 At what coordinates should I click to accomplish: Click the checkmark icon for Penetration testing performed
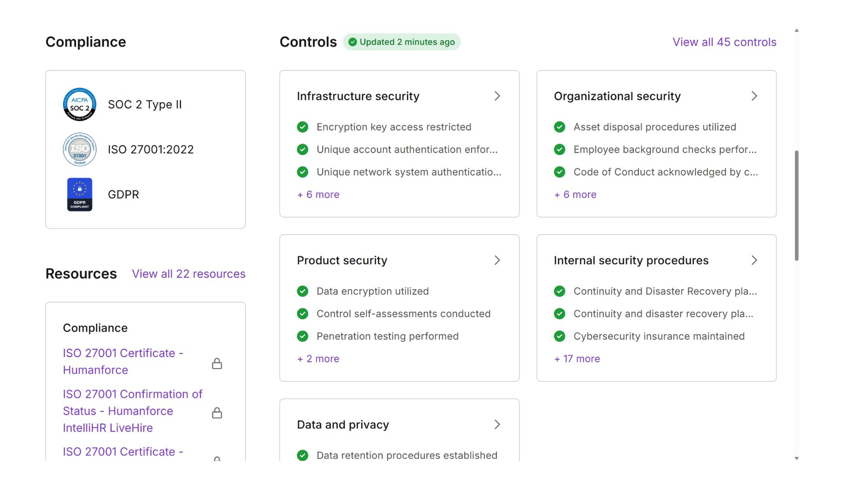302,336
